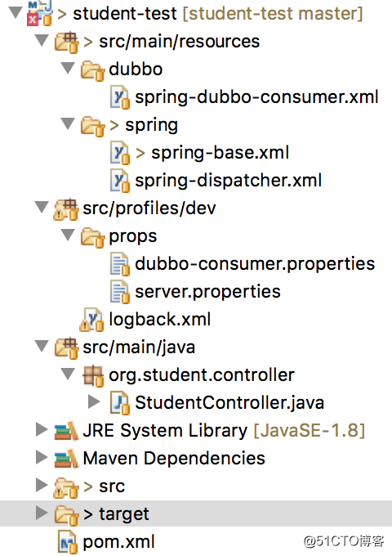Select the target folder label
This screenshot has height=556, width=392.
pos(124,515)
